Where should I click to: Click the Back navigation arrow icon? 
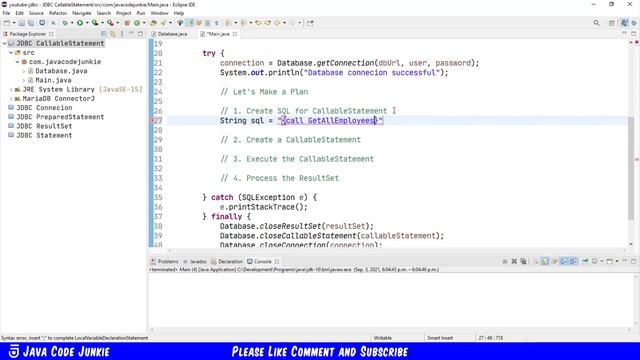[277, 23]
